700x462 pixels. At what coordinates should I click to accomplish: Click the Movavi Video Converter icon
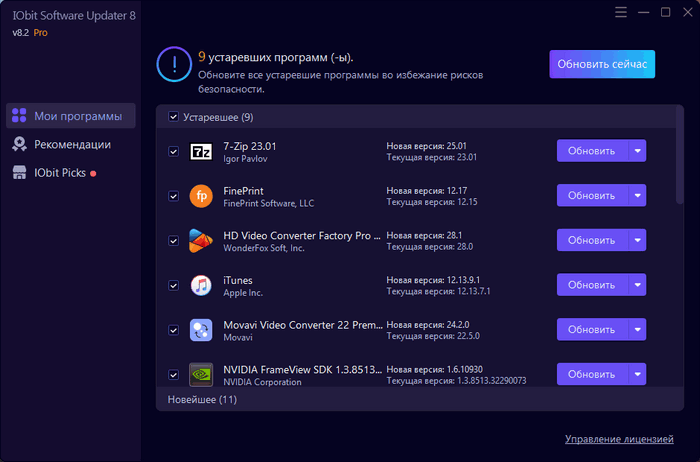(201, 330)
